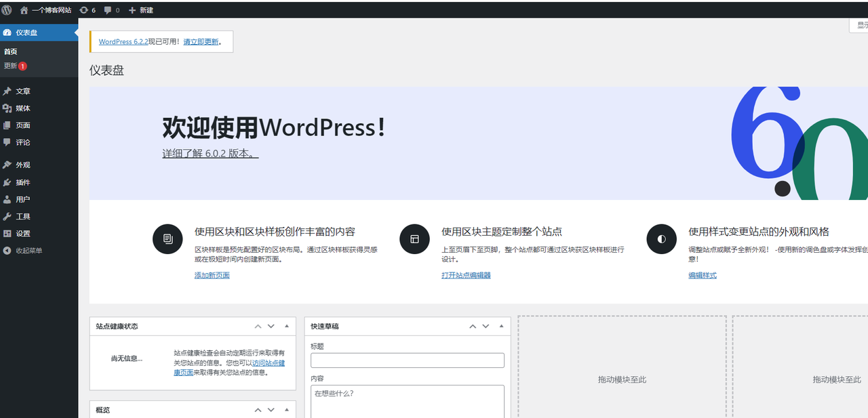Select the 仪表盘 dashboard gauge icon in sidebar
868x418 pixels.
coord(7,33)
